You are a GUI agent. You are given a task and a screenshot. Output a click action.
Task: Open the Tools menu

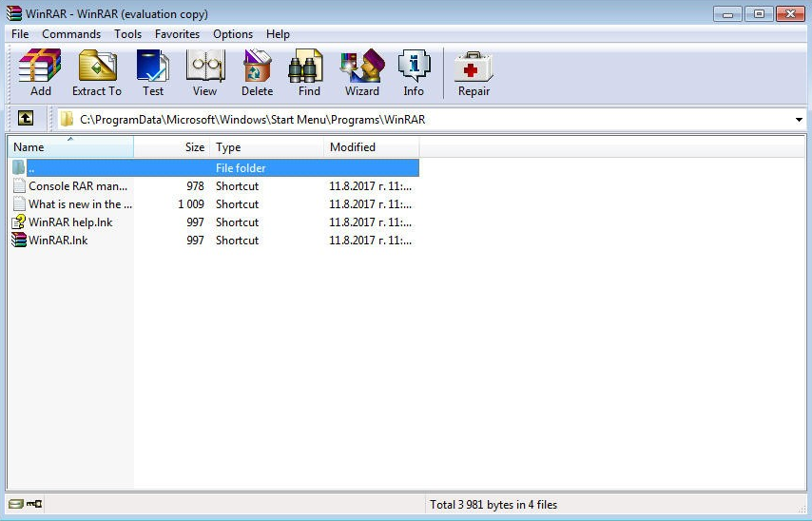tap(128, 34)
